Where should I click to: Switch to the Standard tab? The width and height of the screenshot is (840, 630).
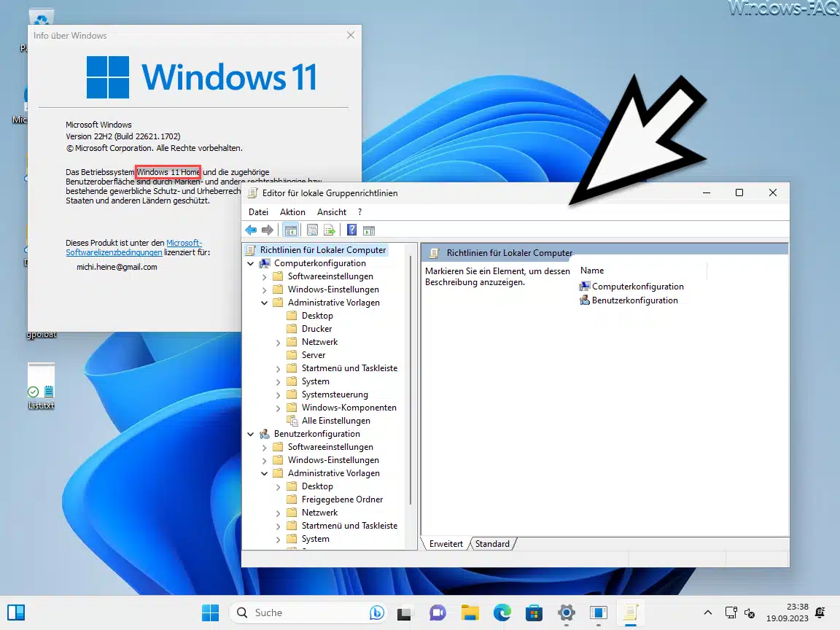coord(492,544)
